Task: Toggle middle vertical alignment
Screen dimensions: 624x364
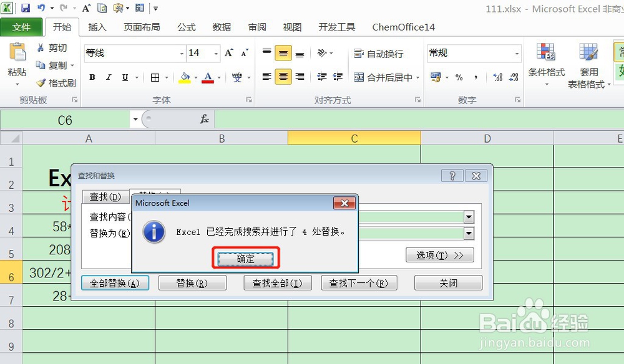Action: coord(283,53)
